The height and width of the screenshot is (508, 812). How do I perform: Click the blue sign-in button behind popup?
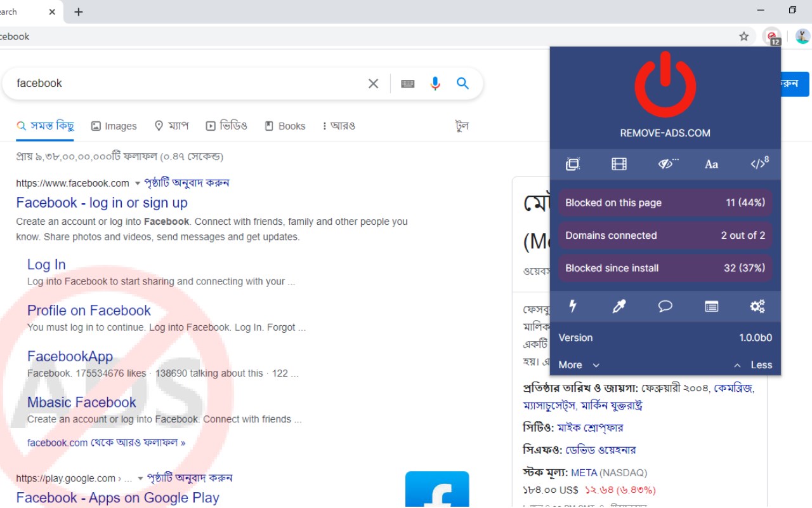click(796, 84)
